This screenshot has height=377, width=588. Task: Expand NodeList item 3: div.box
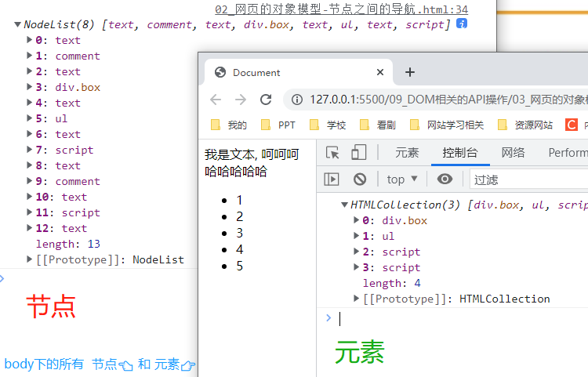29,87
